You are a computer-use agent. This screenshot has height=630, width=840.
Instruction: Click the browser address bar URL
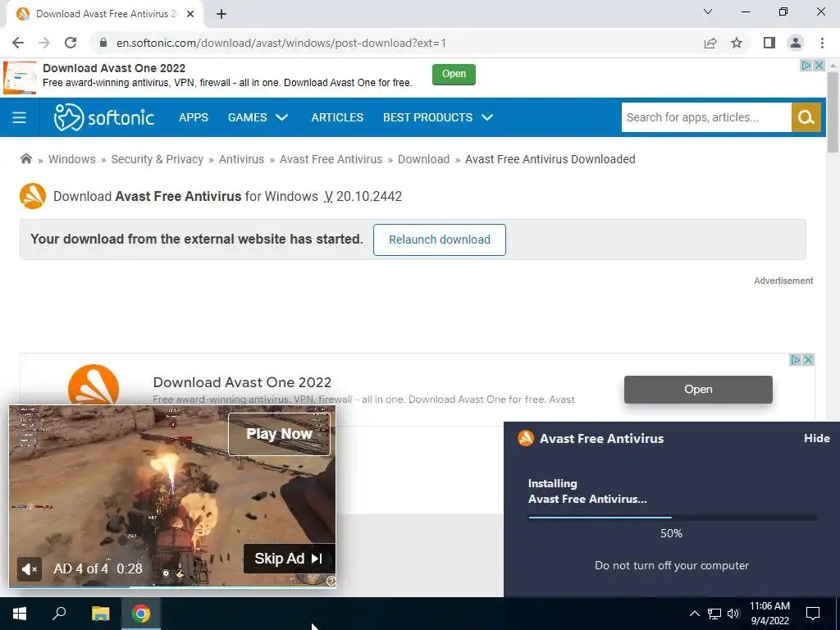281,43
